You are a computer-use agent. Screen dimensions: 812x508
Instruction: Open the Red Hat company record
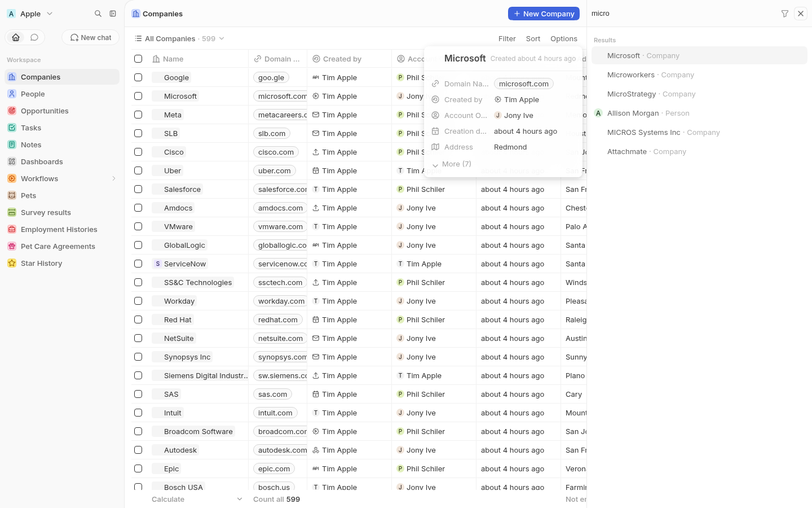173,319
